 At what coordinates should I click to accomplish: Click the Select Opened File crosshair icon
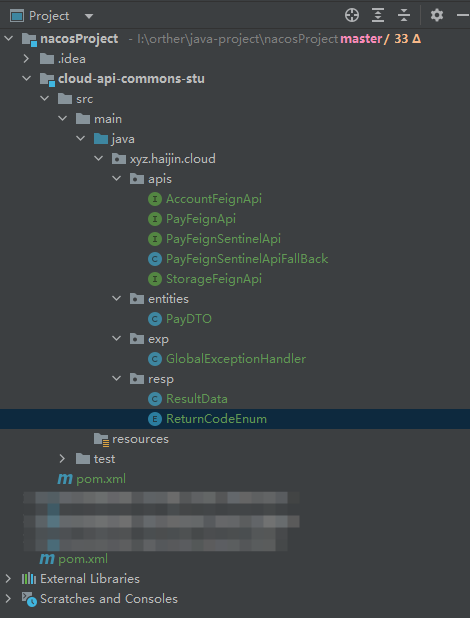point(352,15)
